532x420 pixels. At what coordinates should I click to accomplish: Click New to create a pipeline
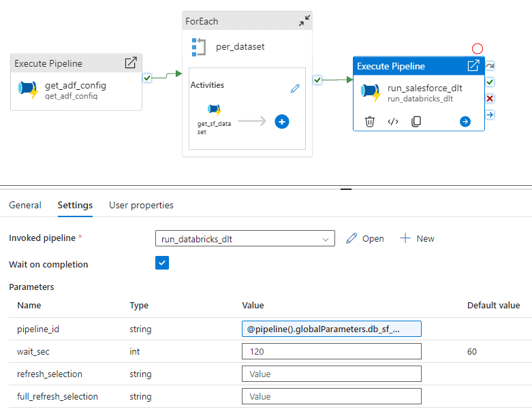point(418,238)
